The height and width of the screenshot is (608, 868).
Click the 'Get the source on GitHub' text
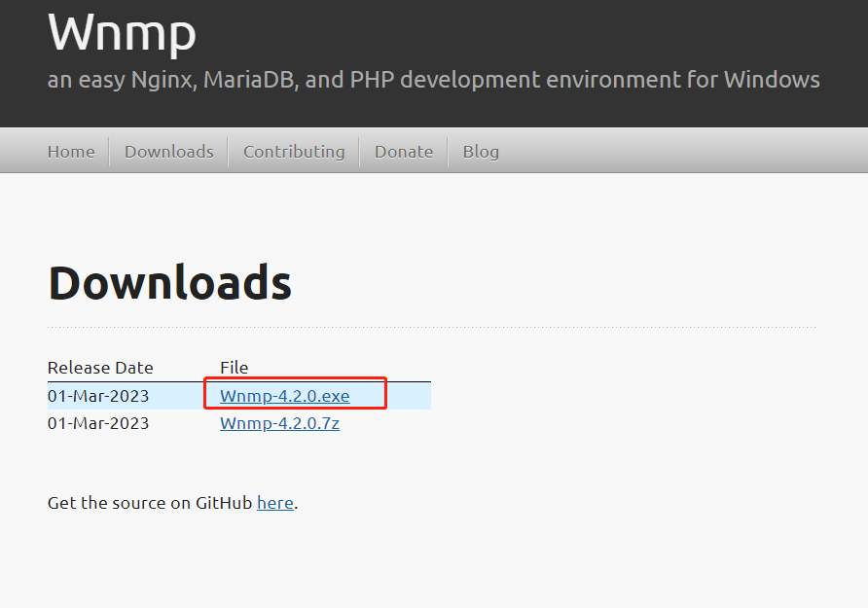150,503
